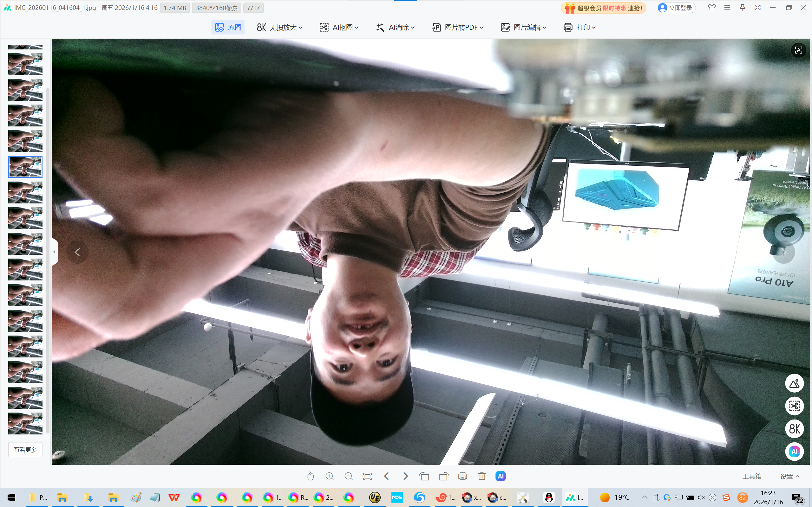The image size is (812, 507).
Task: Click the blue AI button in bottom toolbar
Action: coord(501,476)
